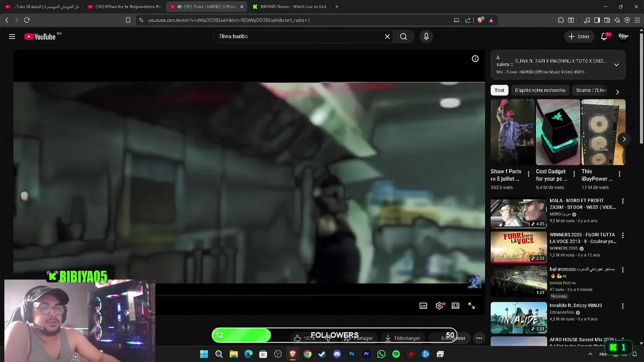The width and height of the screenshot is (644, 362).
Task: Show next Shorts with the carousel arrow
Action: pyautogui.click(x=624, y=139)
